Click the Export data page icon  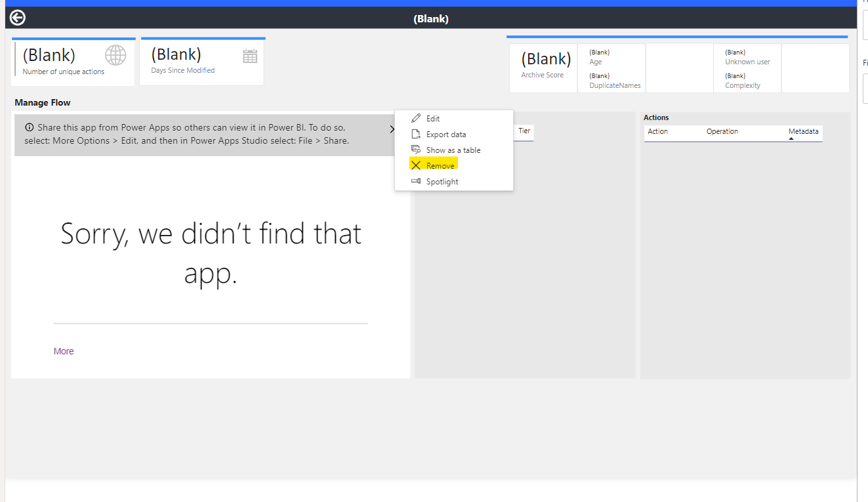(x=416, y=134)
